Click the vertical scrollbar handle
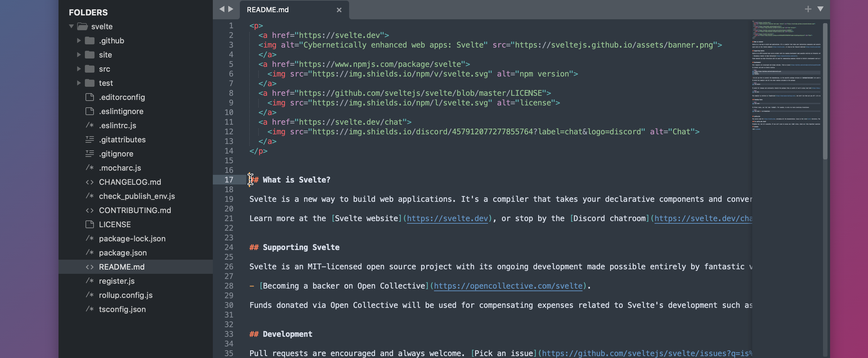Image resolution: width=868 pixels, height=358 pixels. pyautogui.click(x=825, y=91)
